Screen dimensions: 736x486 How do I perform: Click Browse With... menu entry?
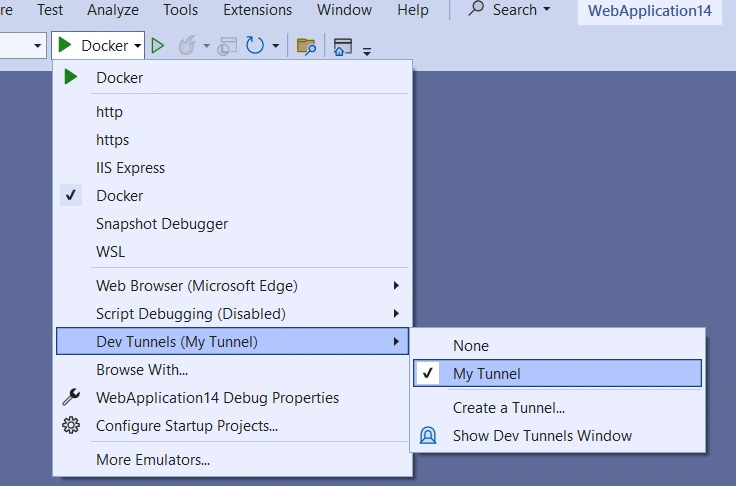coord(232,370)
